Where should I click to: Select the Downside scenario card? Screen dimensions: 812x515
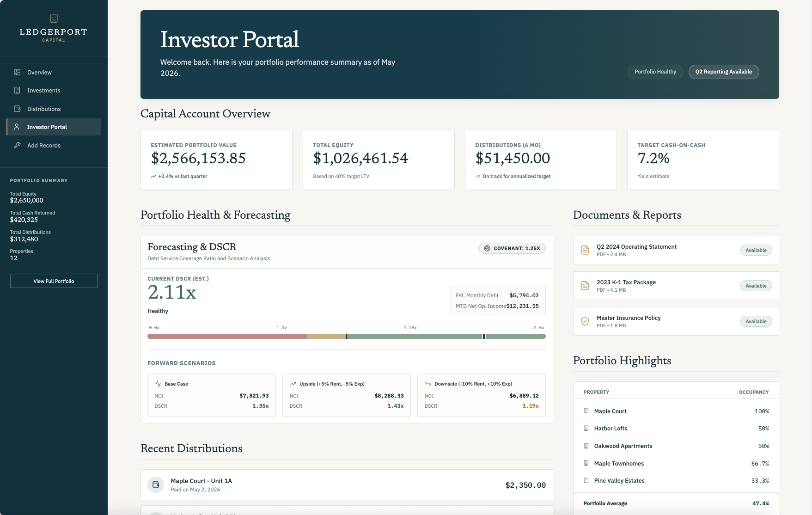pyautogui.click(x=482, y=395)
